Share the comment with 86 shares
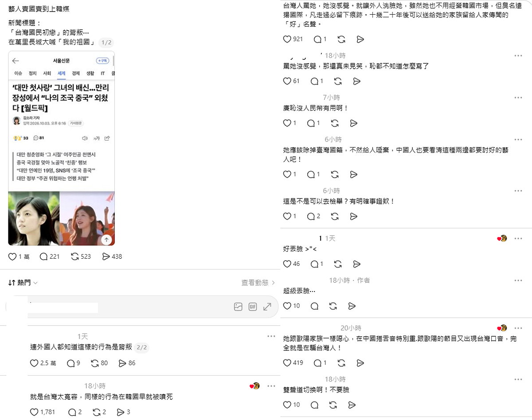 (x=122, y=363)
